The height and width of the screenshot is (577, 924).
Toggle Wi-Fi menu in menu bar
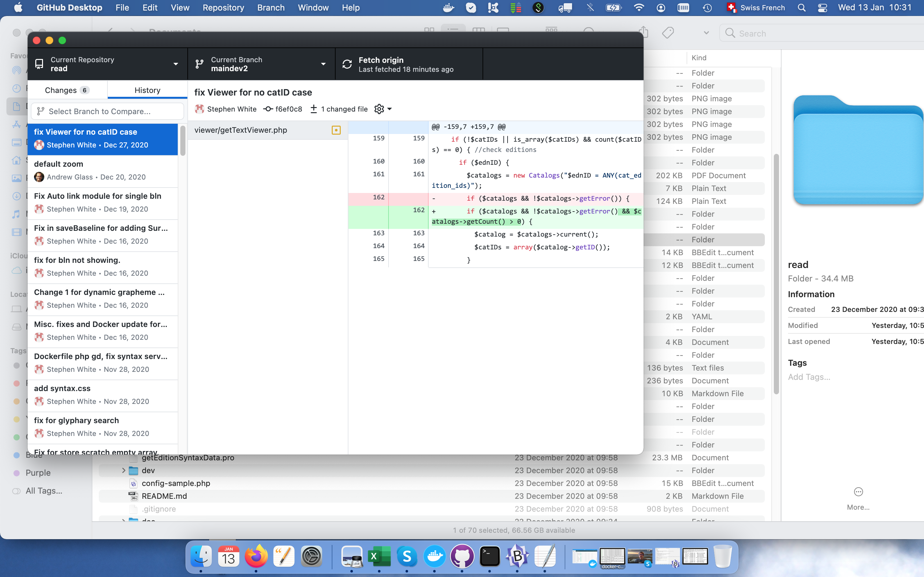[x=639, y=8]
